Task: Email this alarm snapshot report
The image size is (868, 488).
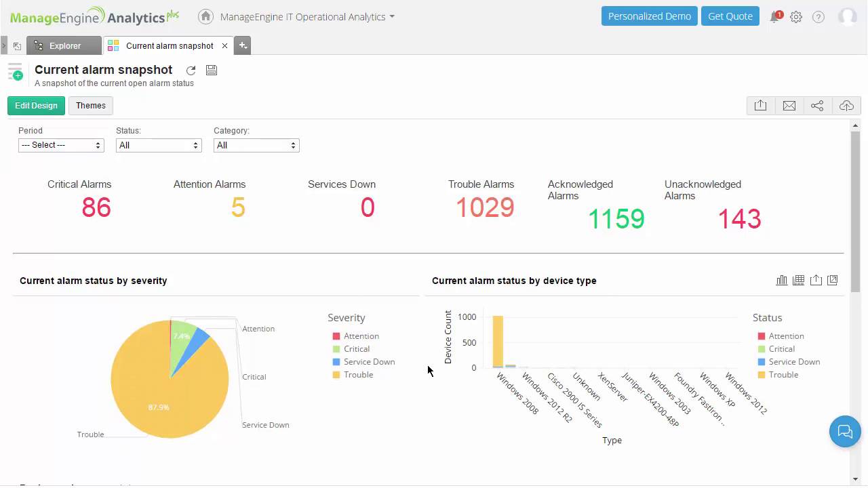Action: [789, 105]
